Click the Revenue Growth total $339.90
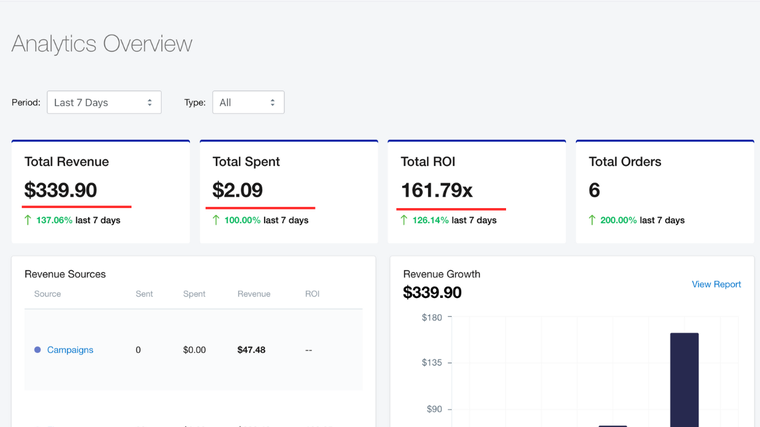760x427 pixels. 432,293
